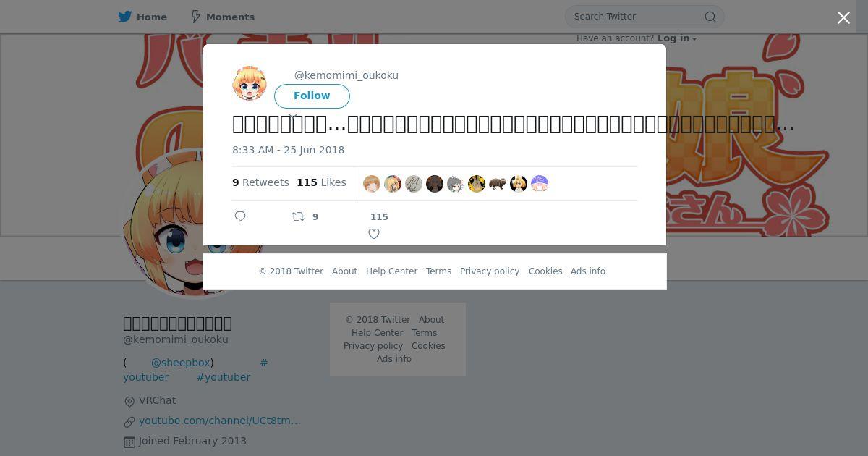Like the tweet with the heart icon
The height and width of the screenshot is (456, 868).
[x=374, y=234]
